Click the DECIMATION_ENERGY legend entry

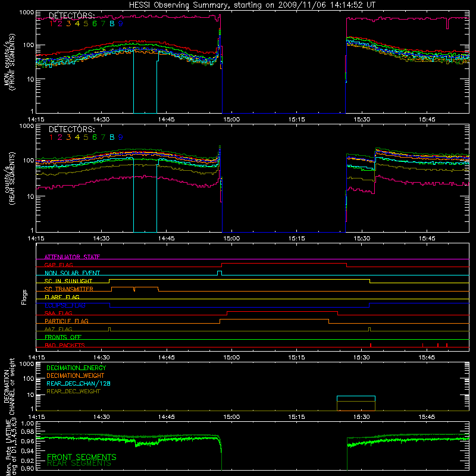coord(76,368)
